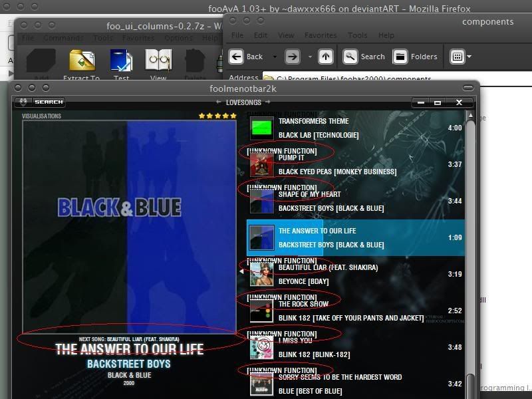Open the Edit menu in components window
This screenshot has height=399, width=532.
(261, 35)
